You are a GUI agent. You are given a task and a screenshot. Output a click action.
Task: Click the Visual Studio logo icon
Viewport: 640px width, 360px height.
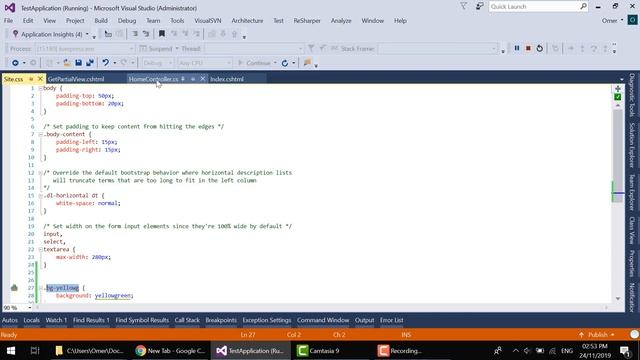pos(10,8)
